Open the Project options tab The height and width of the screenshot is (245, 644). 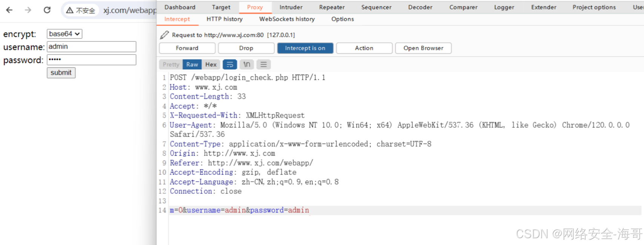tap(594, 7)
